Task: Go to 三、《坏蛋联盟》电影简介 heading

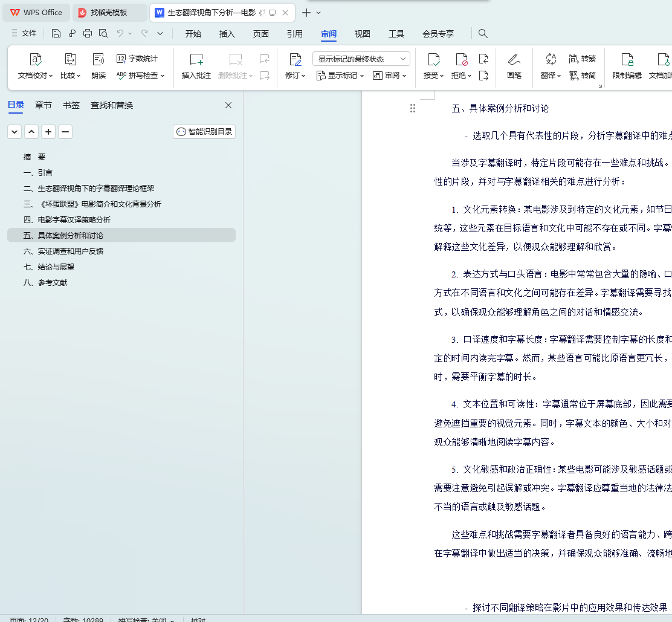Action: (x=92, y=204)
